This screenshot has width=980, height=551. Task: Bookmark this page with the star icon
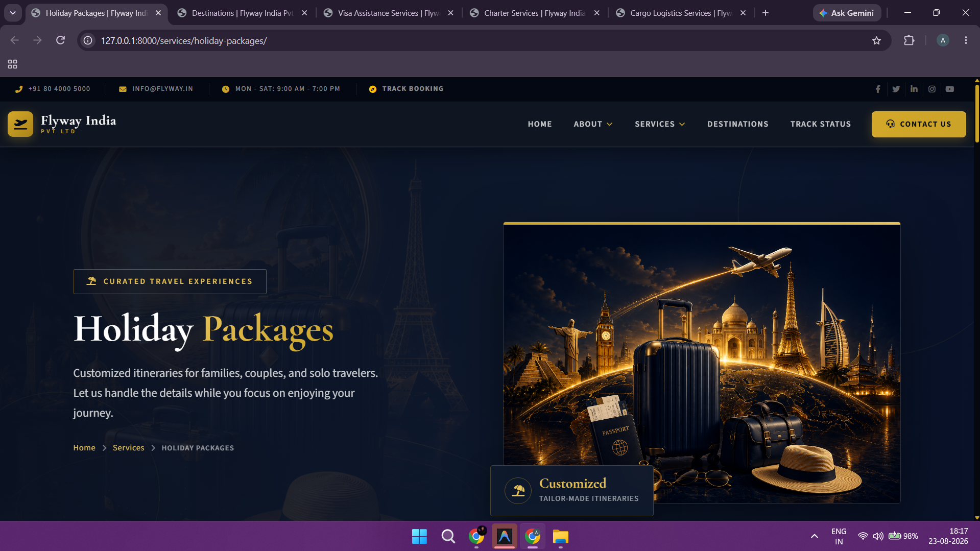876,40
